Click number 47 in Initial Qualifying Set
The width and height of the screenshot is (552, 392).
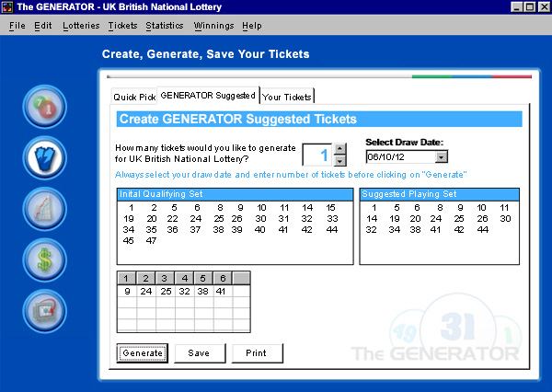151,240
